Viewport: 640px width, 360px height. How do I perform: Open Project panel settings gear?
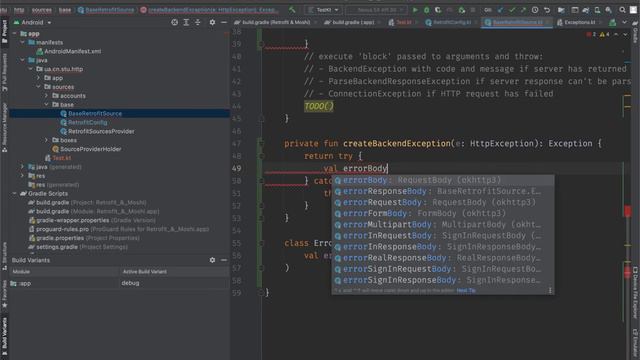[212, 22]
